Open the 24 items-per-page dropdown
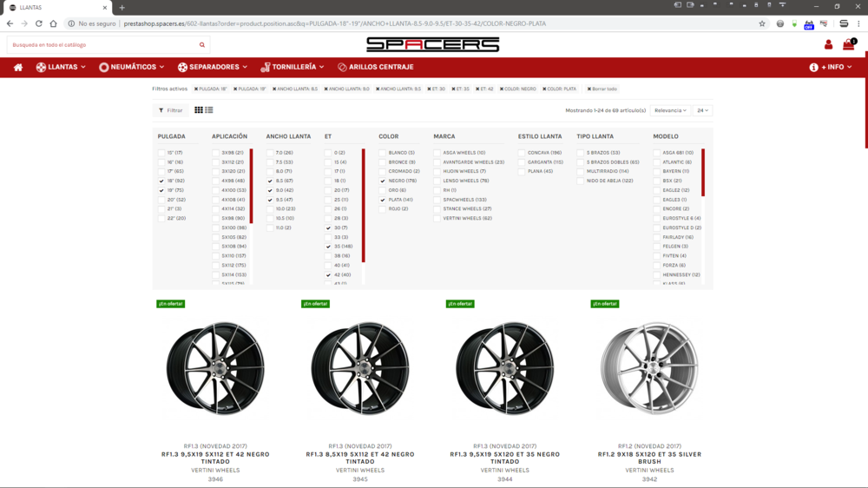Viewport: 868px width, 488px height. 702,110
